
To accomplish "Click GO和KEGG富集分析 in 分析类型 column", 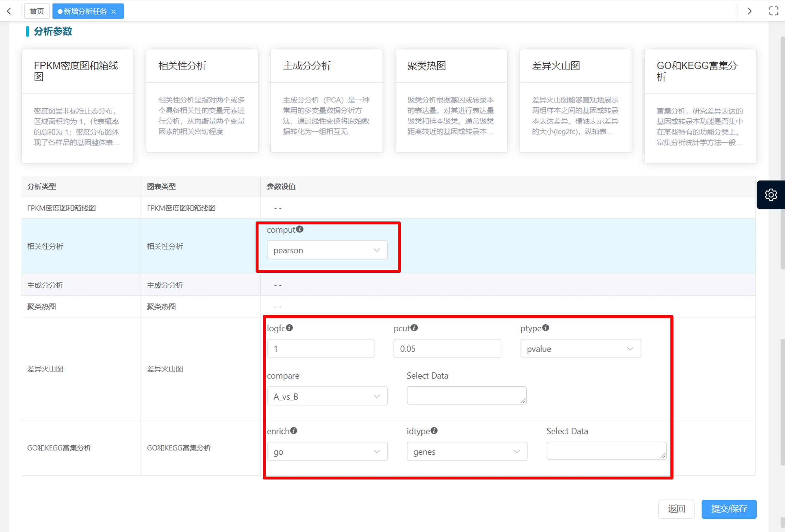I will [59, 448].
